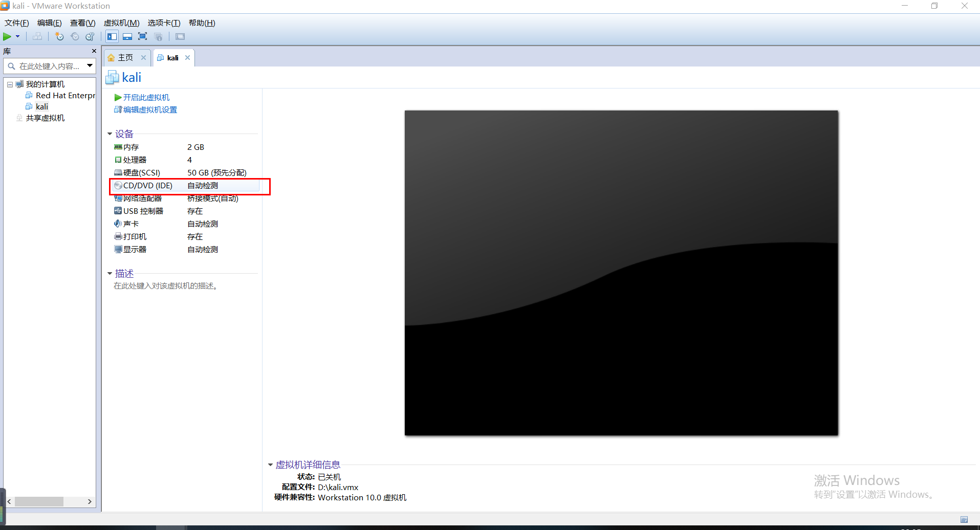Enter full screen mode icon
The width and height of the screenshot is (980, 530).
(x=143, y=36)
